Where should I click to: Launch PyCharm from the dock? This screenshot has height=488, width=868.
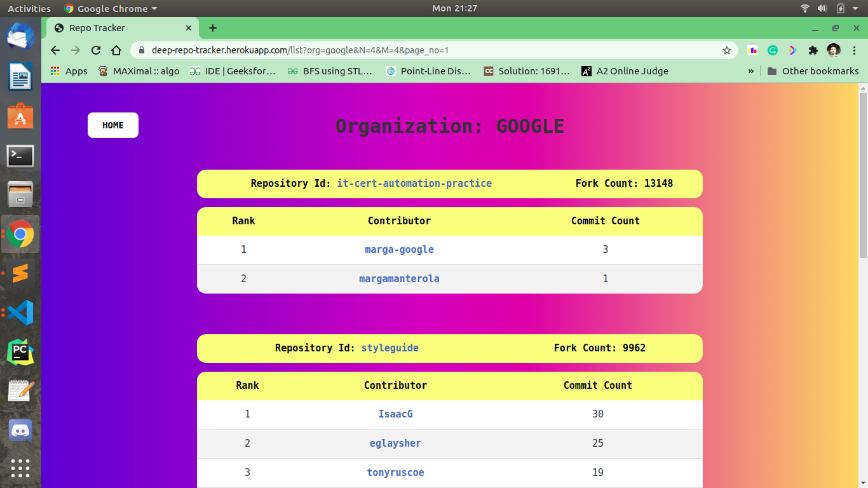(20, 352)
